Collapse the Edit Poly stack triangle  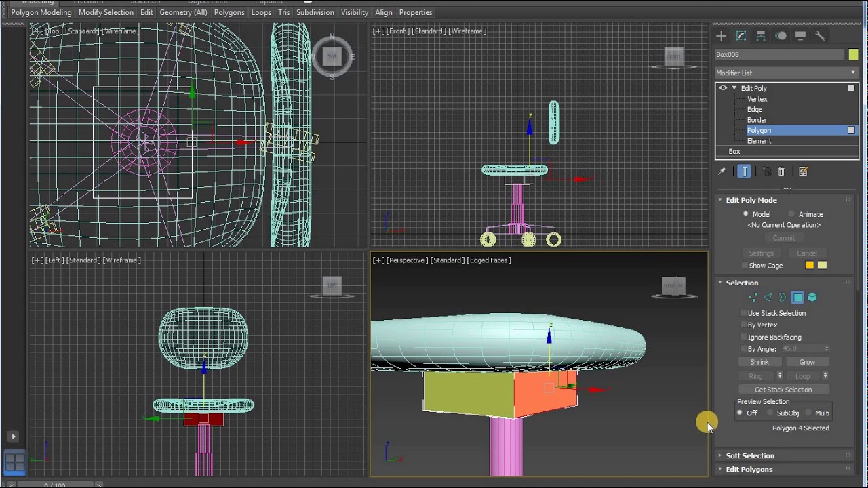(734, 88)
